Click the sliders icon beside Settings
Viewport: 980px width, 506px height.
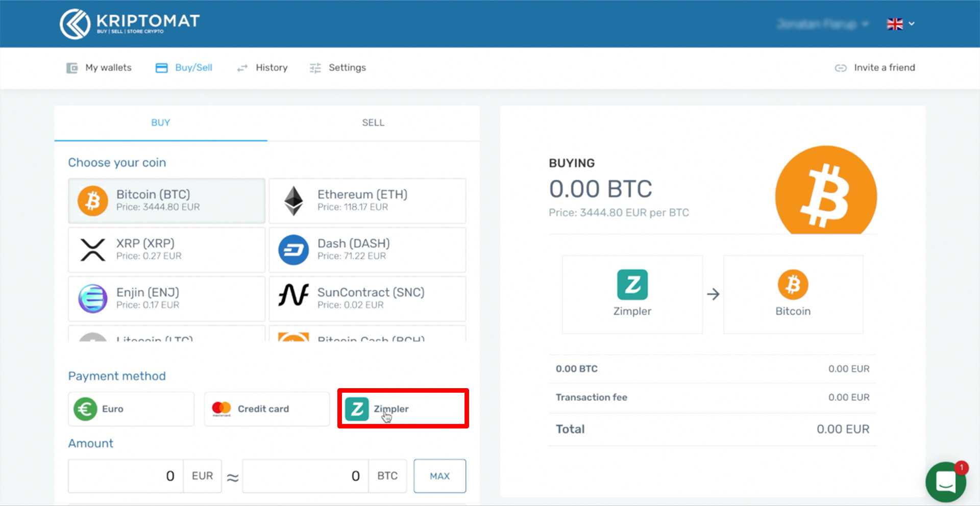pos(315,68)
